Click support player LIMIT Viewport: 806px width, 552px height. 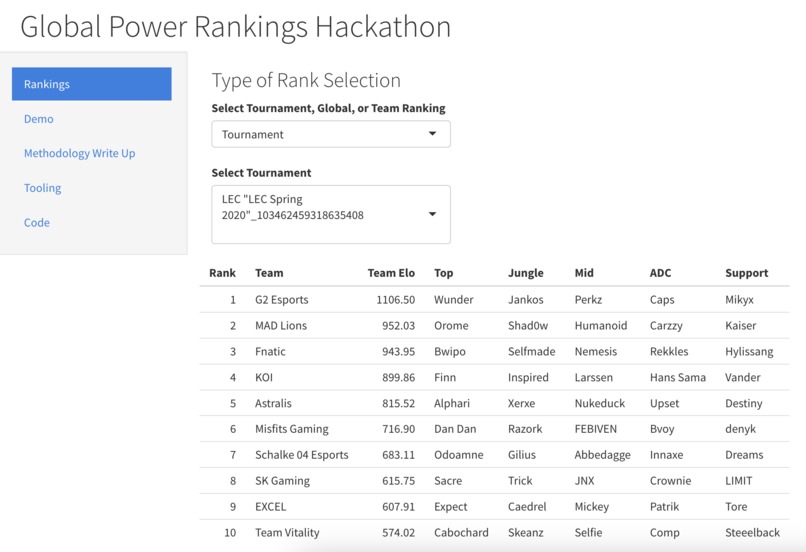[738, 481]
